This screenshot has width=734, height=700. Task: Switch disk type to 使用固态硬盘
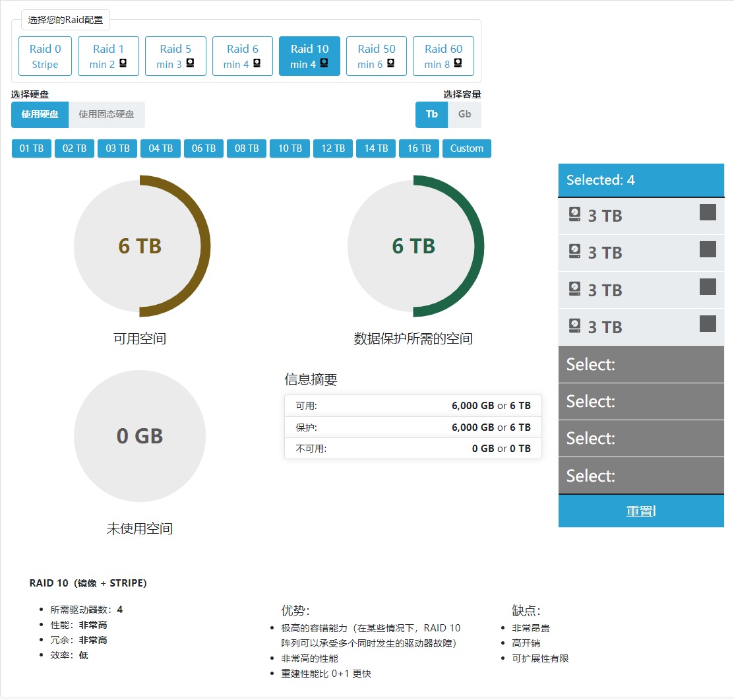click(107, 114)
